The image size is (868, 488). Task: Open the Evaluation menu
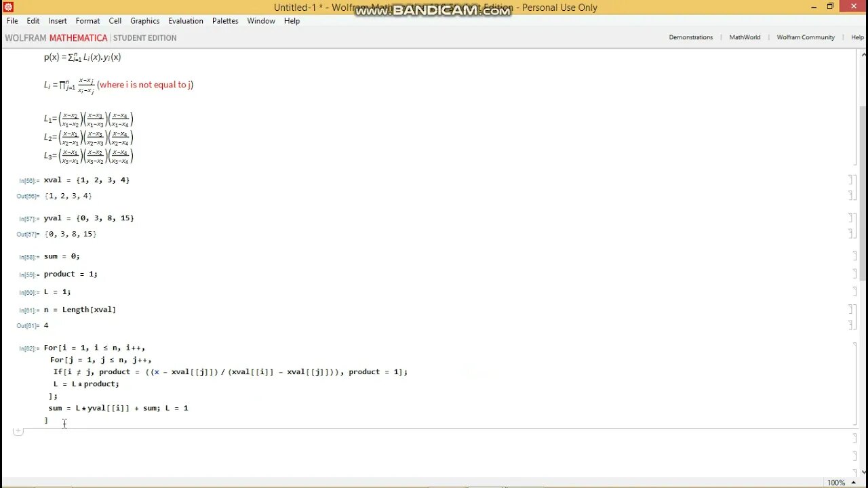pos(186,21)
